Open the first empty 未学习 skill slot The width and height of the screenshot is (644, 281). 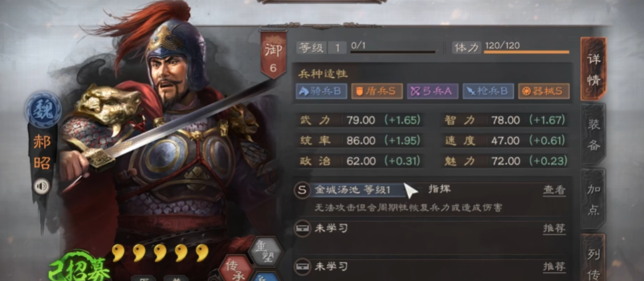click(x=431, y=229)
